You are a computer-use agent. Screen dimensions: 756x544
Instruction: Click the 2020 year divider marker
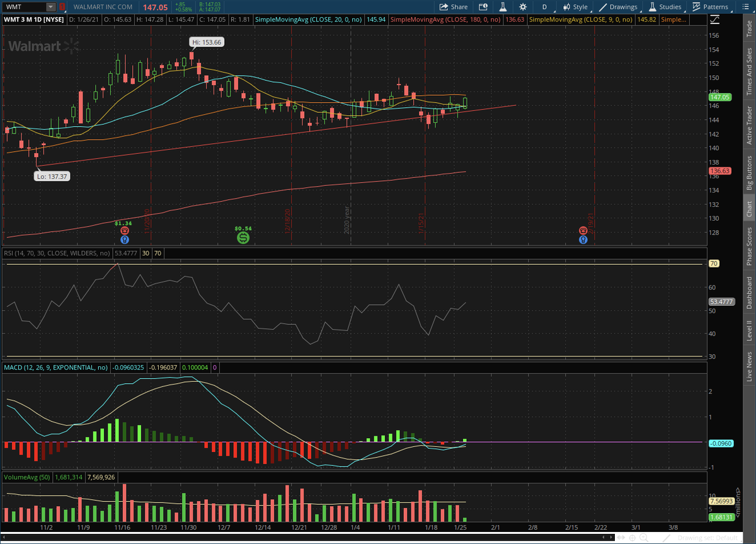346,219
